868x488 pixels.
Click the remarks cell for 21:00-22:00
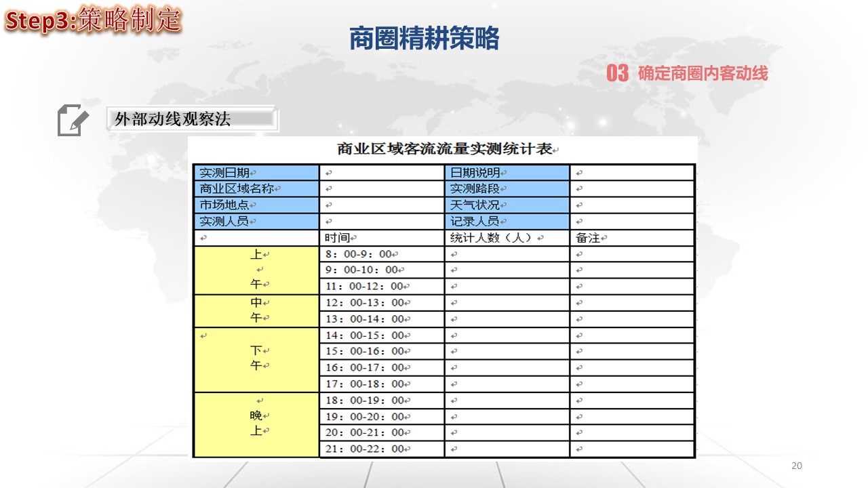coord(631,449)
